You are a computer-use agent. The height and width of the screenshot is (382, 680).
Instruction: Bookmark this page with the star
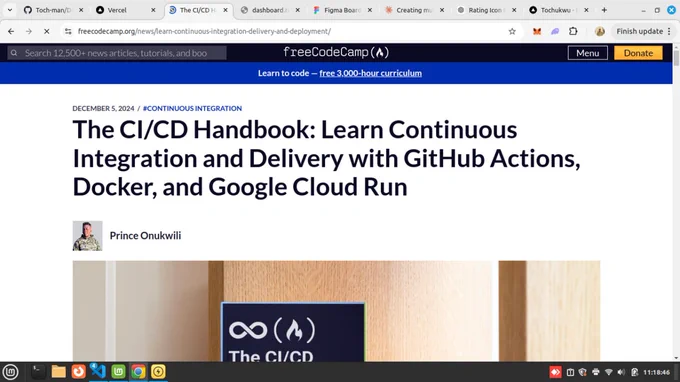point(512,31)
